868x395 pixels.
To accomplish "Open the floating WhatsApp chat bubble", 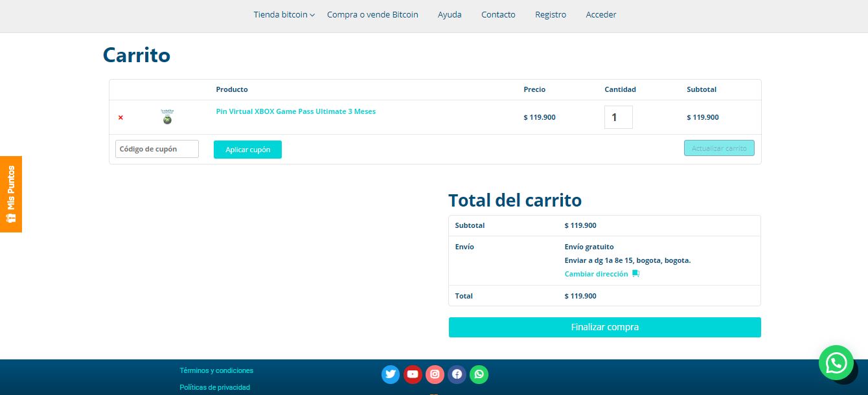I will pyautogui.click(x=836, y=363).
